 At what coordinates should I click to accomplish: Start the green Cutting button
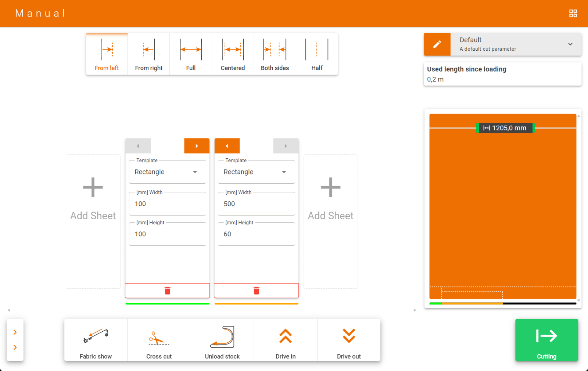[x=546, y=340]
